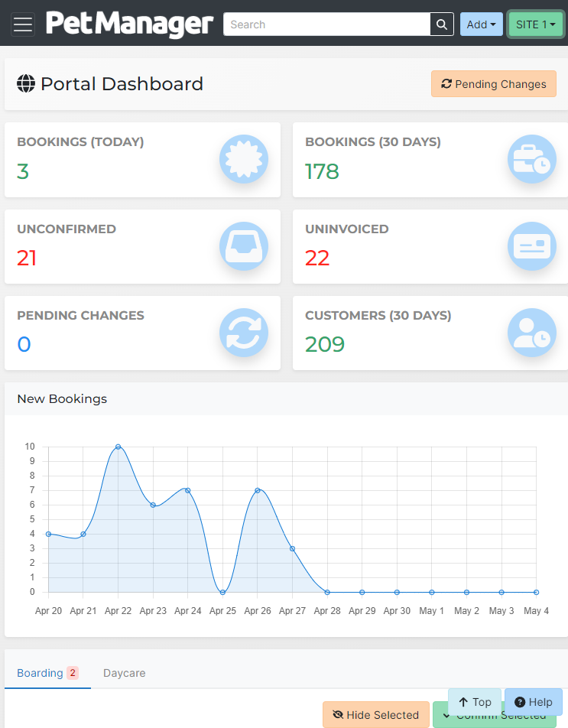Click the search magnifier icon button
568x728 pixels.
point(441,24)
